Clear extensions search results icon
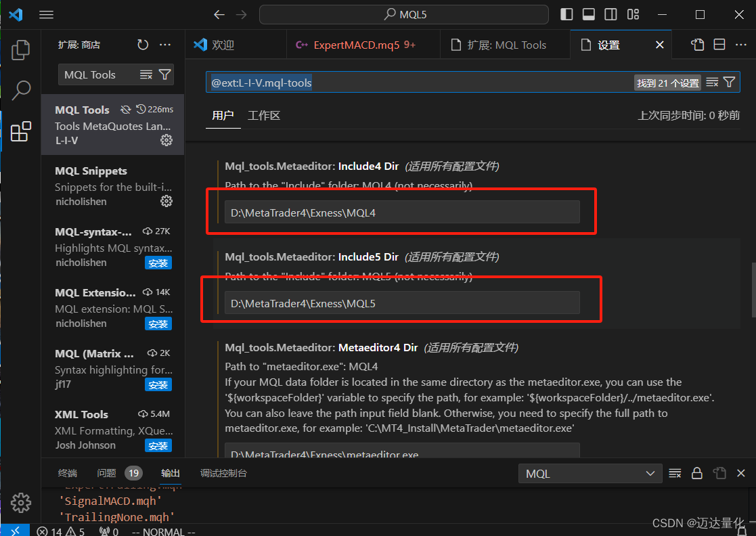This screenshot has width=756, height=536. pos(146,74)
